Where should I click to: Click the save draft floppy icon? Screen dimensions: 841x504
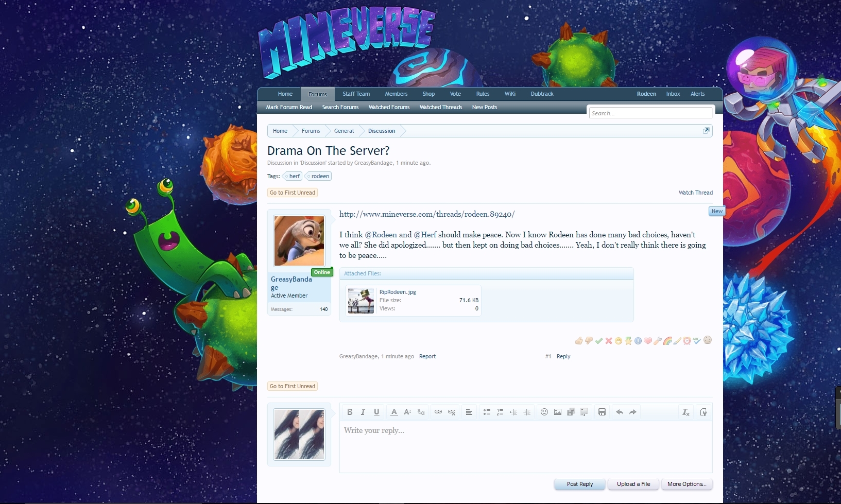pos(602,412)
